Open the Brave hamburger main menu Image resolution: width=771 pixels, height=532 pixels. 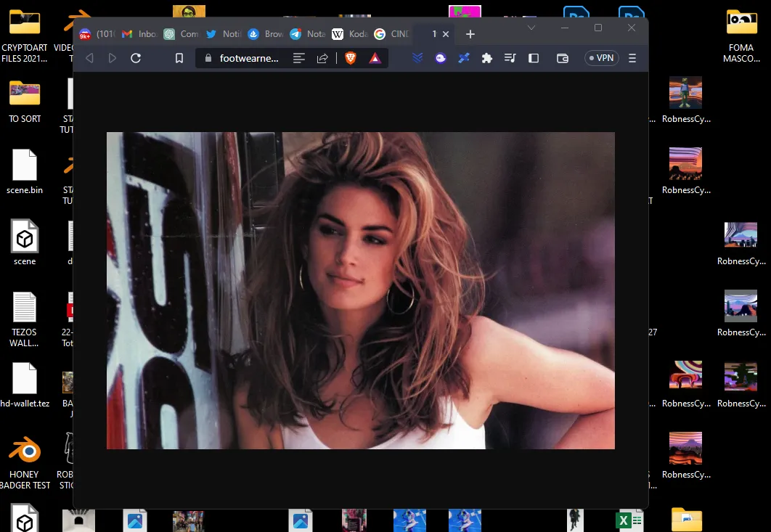point(632,58)
